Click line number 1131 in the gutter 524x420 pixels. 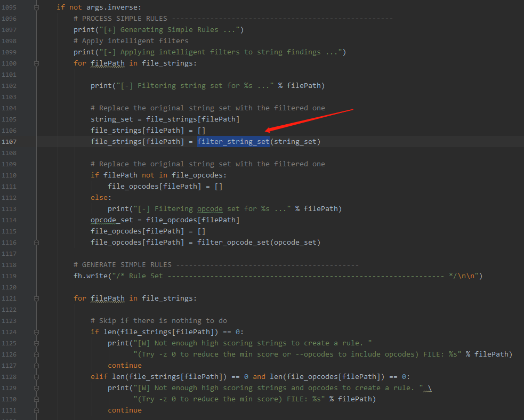[x=9, y=410]
